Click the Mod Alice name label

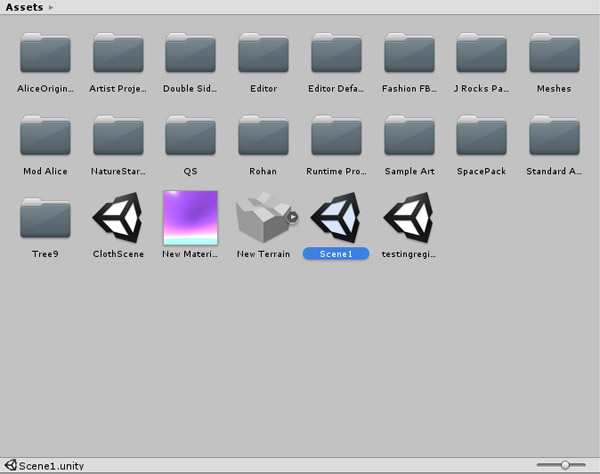[x=45, y=171]
